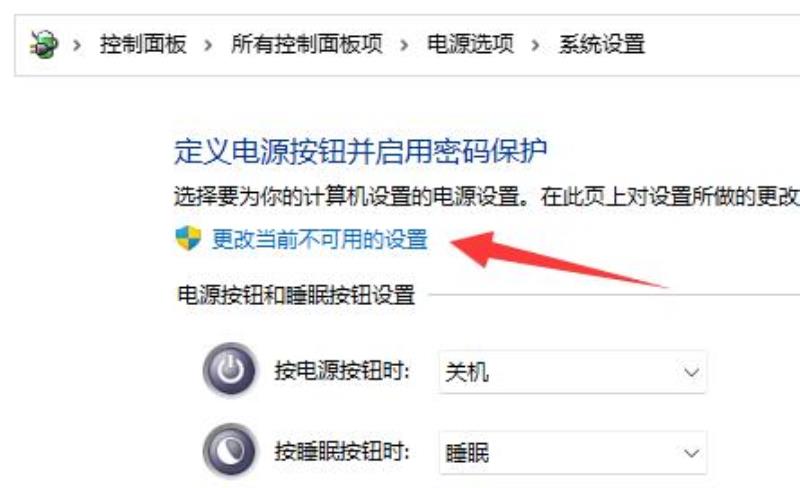The height and width of the screenshot is (488, 800).
Task: Click the 电源按钮和睡眠按钮设置 section header
Action: pos(296,295)
